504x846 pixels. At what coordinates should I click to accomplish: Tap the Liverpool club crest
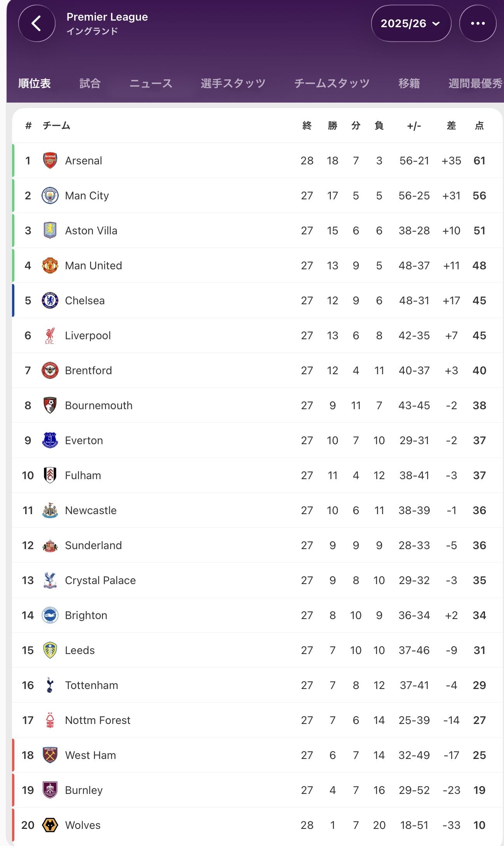50,335
